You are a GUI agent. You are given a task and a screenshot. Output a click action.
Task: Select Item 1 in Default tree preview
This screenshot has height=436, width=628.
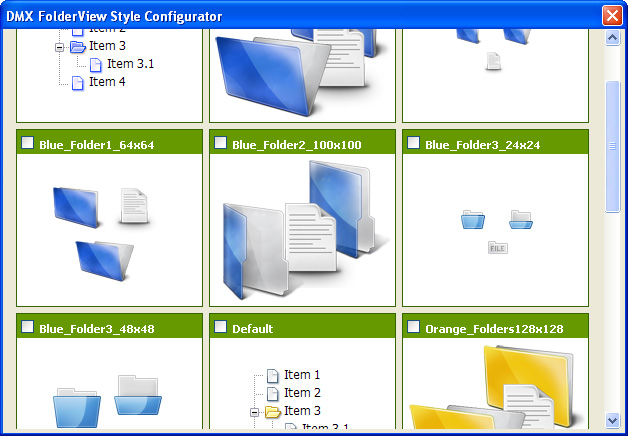click(302, 375)
